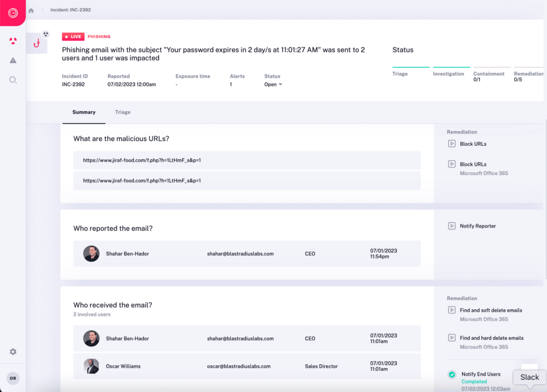Screen dimensions: 547x392
Task: Run Find and soft delete emails action
Action: click(490, 310)
